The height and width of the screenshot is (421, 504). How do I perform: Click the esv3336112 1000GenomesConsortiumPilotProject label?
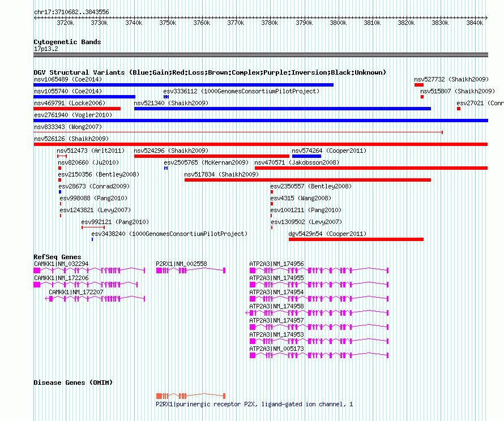coord(241,91)
